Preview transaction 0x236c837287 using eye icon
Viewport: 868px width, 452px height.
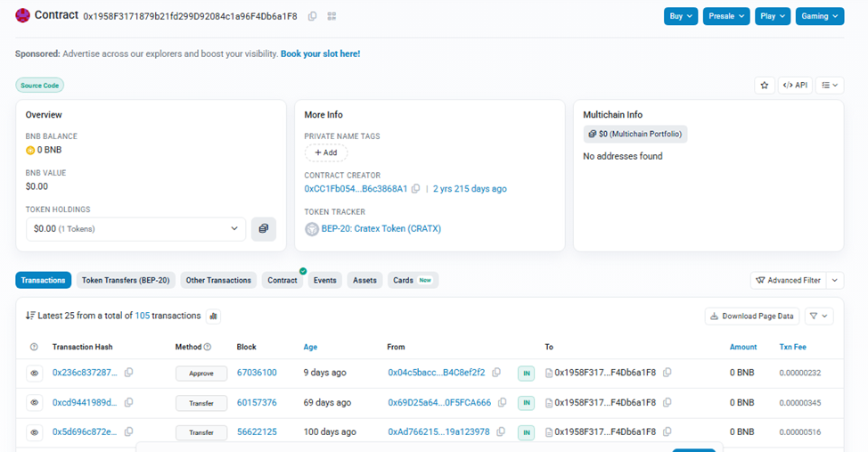click(x=35, y=374)
